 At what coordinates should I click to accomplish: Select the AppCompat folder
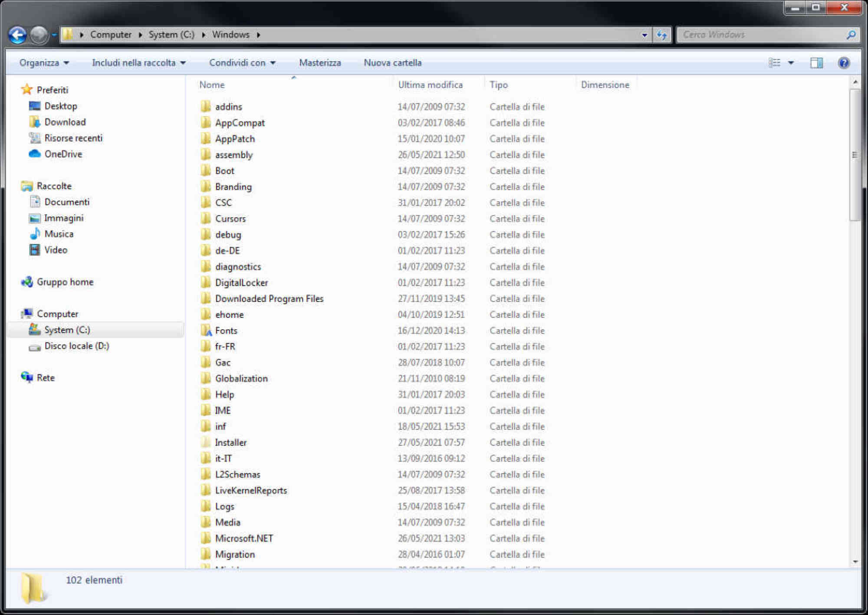coord(240,123)
